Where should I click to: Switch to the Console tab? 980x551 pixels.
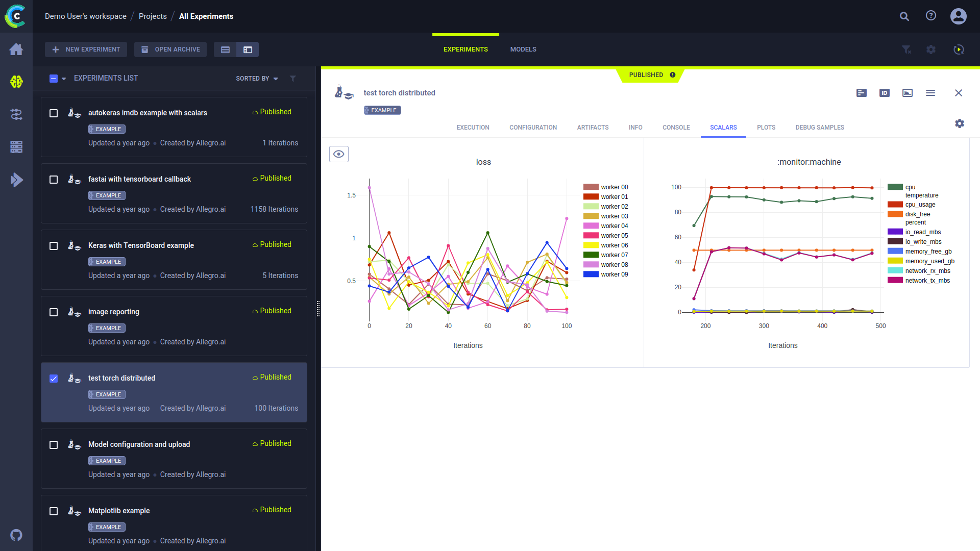676,128
